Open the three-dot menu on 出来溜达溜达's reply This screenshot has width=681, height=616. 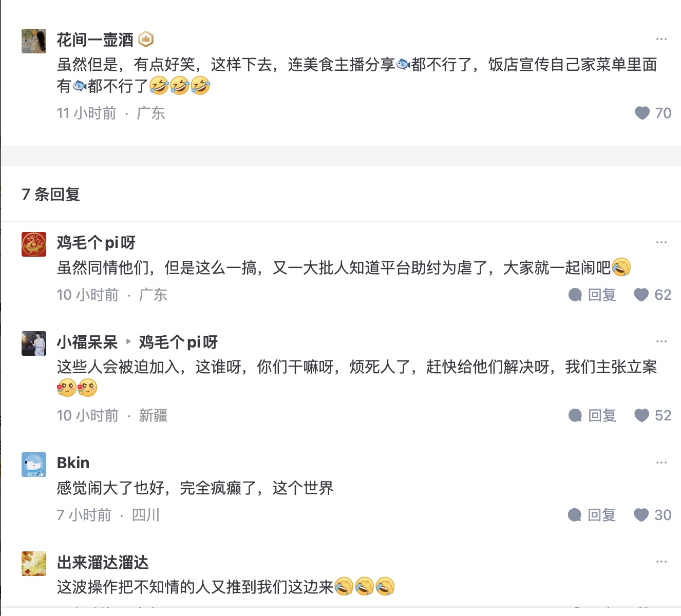661,562
